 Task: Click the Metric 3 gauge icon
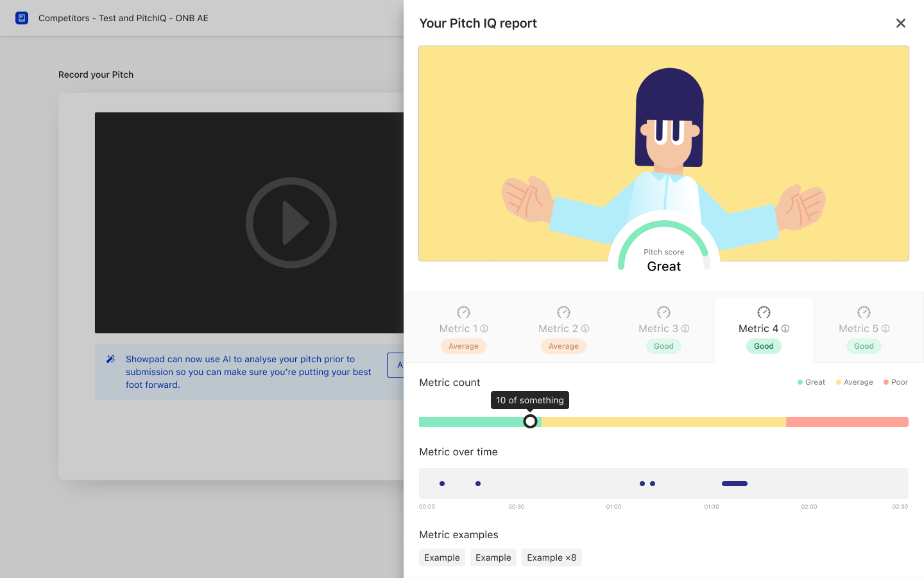tap(663, 312)
